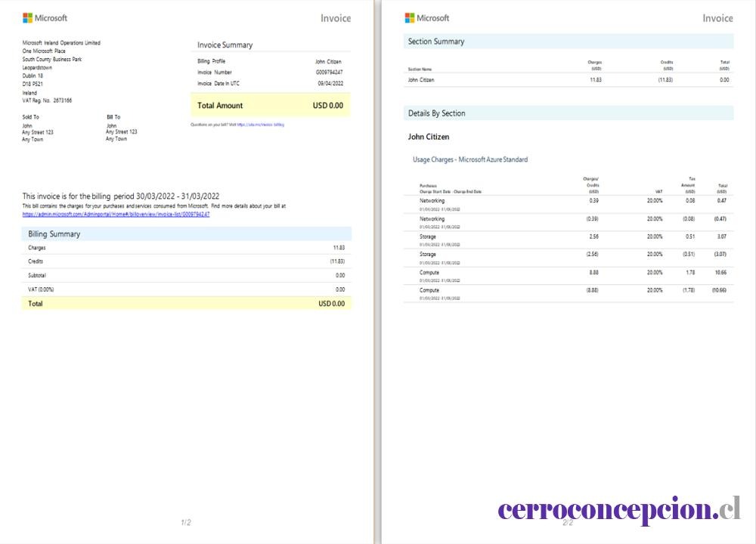The image size is (756, 544).
Task: Click the Storage credit total (3.07)
Action: tap(720, 254)
